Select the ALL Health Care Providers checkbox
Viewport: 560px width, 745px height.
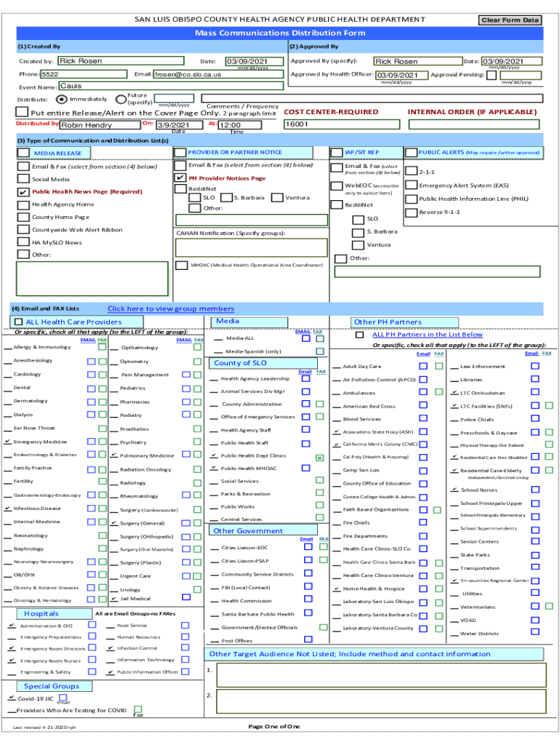18,322
